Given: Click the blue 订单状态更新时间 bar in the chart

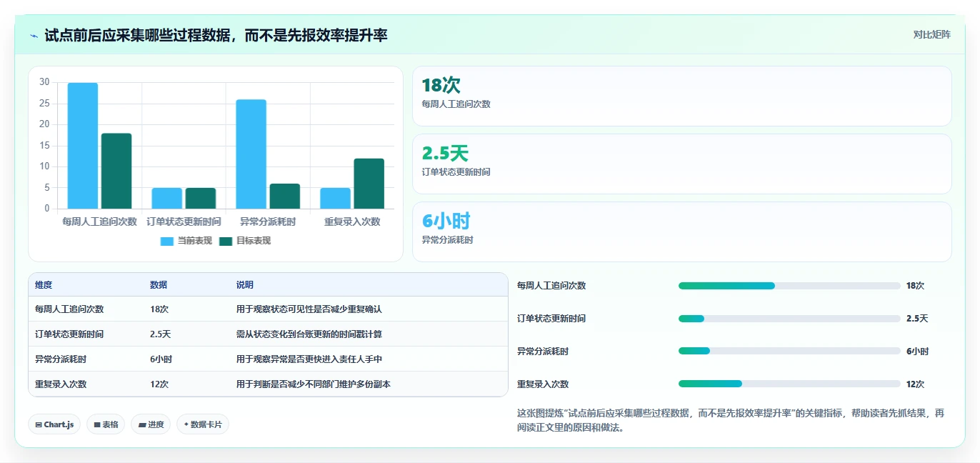Looking at the screenshot, I should tap(167, 198).
